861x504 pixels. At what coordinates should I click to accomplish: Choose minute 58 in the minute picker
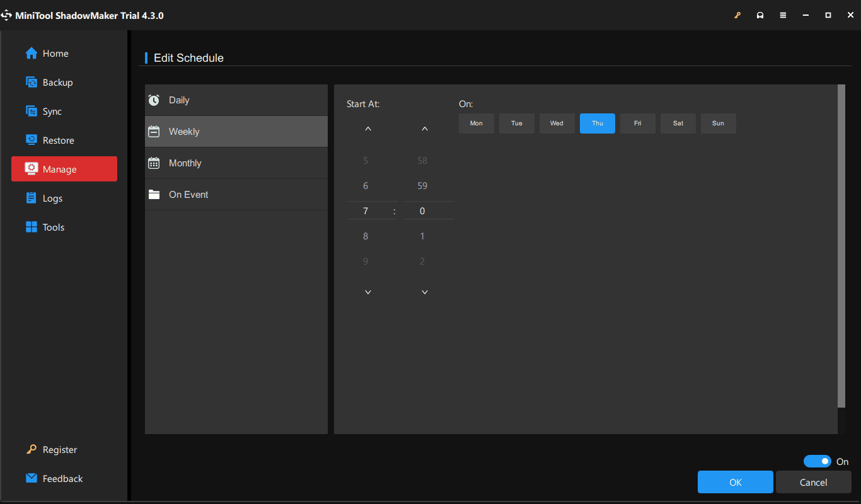(x=422, y=161)
